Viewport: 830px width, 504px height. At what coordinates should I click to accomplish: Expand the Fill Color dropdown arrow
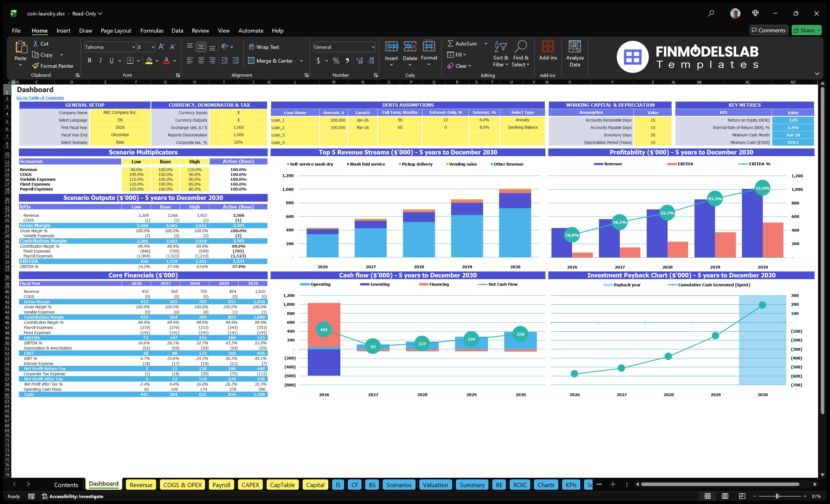[x=157, y=61]
